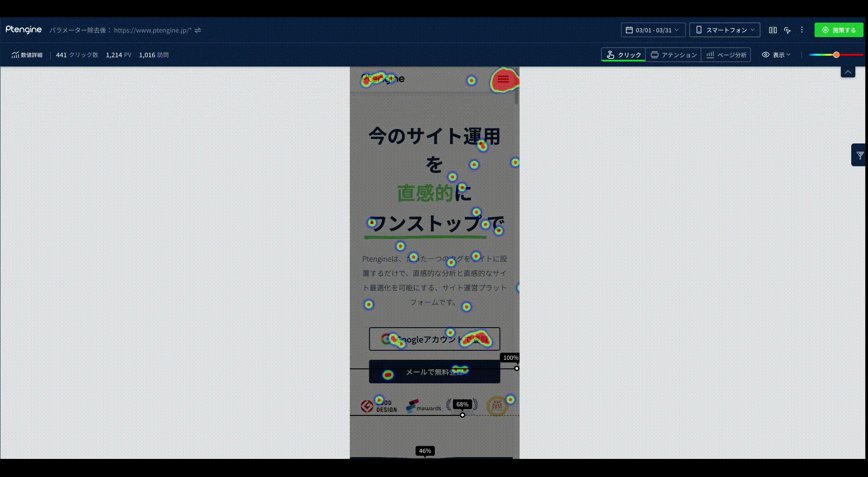Expand the 表示 display options dropdown
Viewport: 868px width, 477px height.
(776, 55)
